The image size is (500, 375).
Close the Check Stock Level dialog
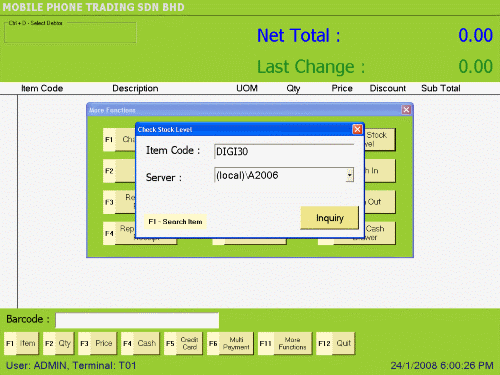click(357, 129)
